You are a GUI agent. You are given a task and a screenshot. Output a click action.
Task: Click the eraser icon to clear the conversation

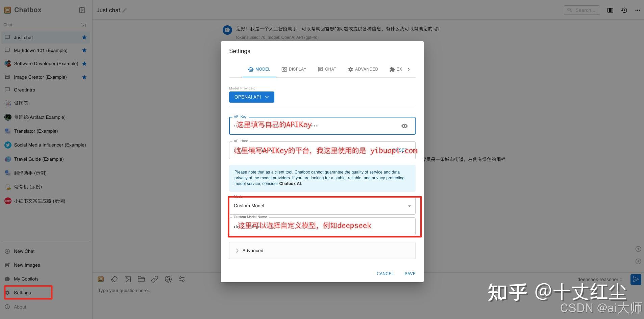pos(114,279)
